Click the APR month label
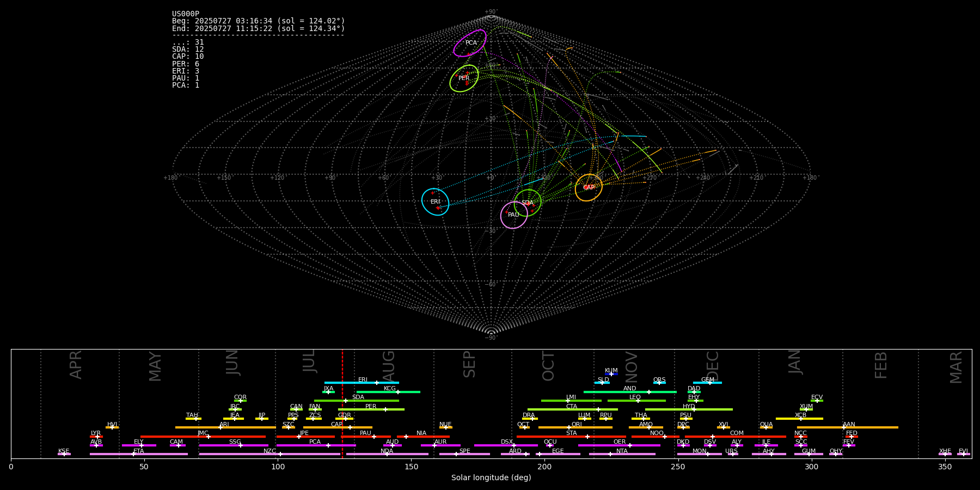This screenshot has width=980, height=490. tap(76, 365)
